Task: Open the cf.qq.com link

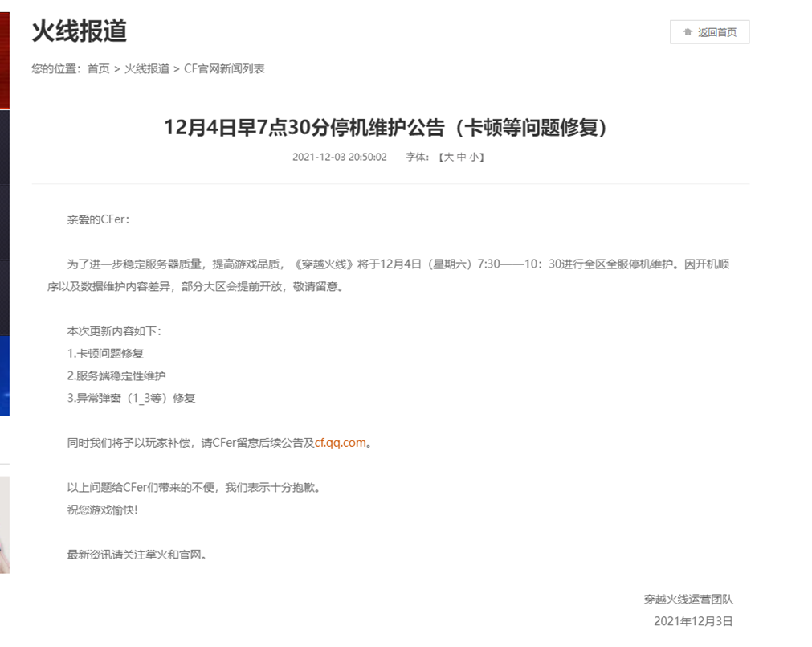Action: click(340, 443)
